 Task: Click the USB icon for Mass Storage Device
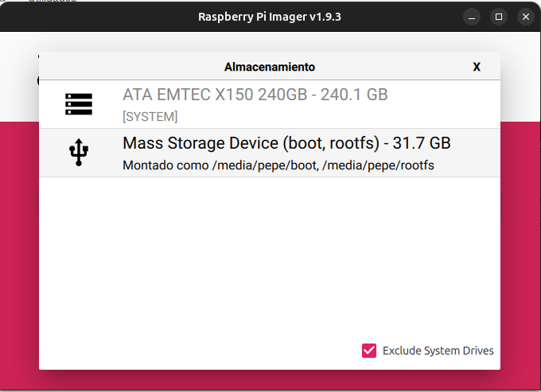pyautogui.click(x=79, y=153)
